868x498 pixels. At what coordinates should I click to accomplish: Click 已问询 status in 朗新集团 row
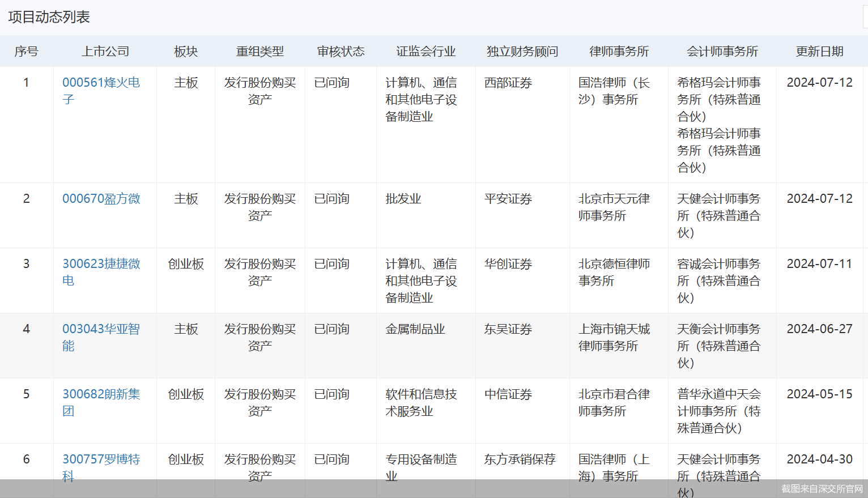click(332, 394)
